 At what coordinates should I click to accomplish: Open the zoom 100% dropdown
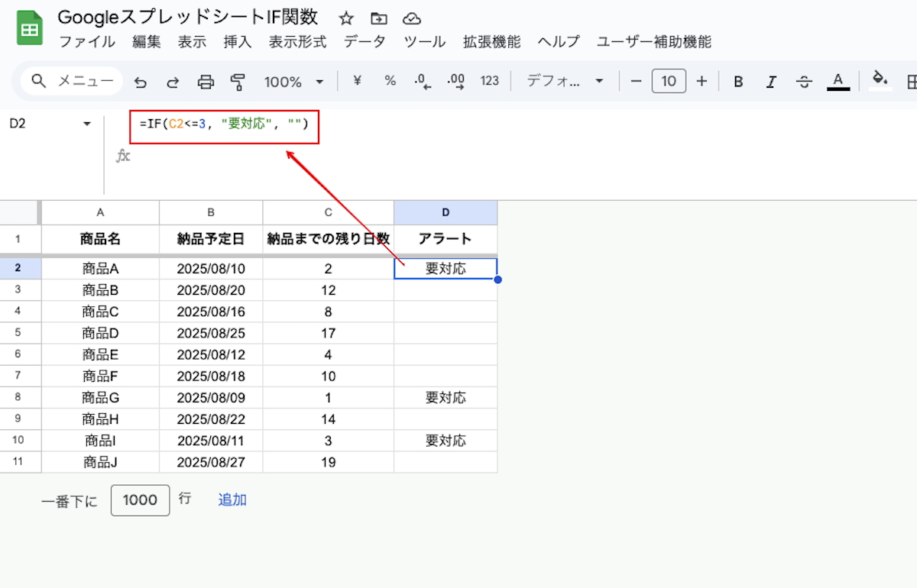pyautogui.click(x=293, y=82)
